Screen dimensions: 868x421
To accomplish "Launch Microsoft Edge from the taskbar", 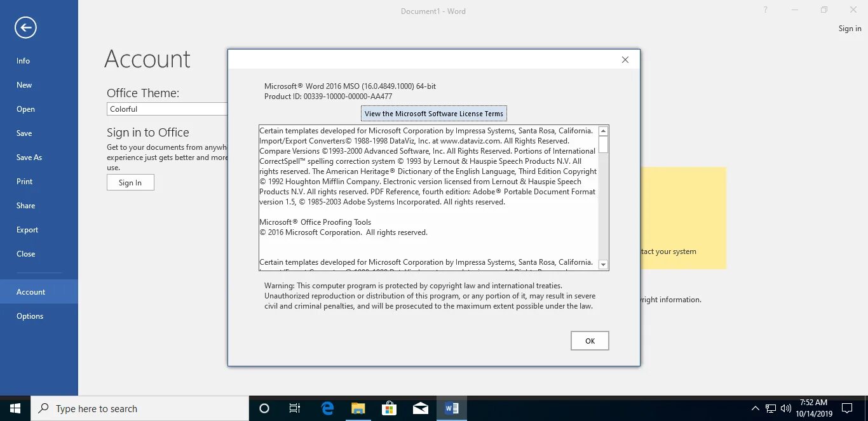I will pyautogui.click(x=327, y=408).
